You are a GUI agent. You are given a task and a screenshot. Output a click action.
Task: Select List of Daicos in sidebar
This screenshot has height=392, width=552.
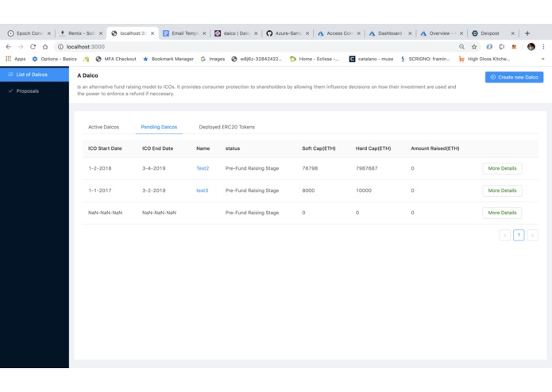34,75
